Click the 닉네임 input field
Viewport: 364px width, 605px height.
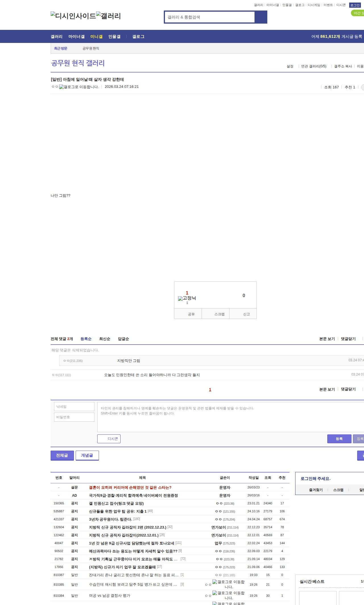coord(74,407)
